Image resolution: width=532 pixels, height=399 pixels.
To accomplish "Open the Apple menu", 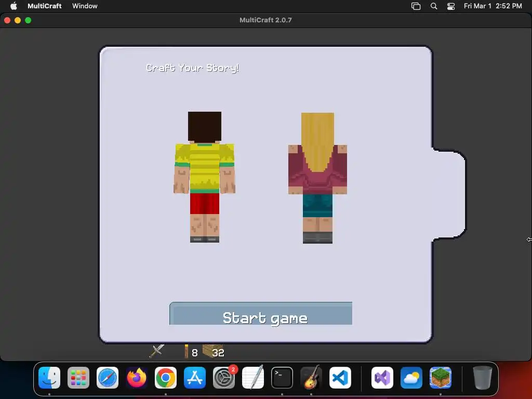I will point(14,6).
